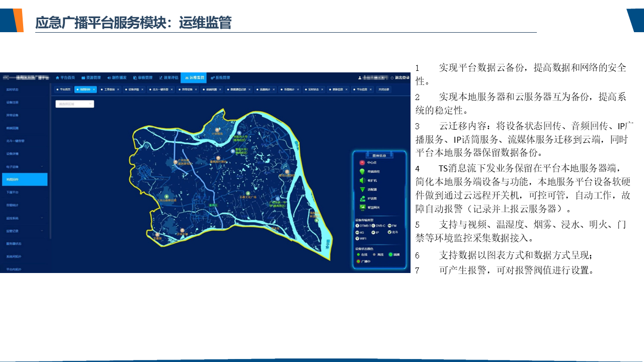Click the IP话筒 legend icon
Image resolution: width=644 pixels, height=362 pixels.
point(362,199)
